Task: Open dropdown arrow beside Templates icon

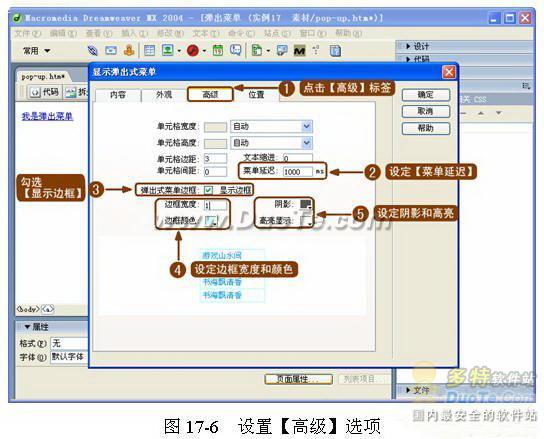Action: 268,51
